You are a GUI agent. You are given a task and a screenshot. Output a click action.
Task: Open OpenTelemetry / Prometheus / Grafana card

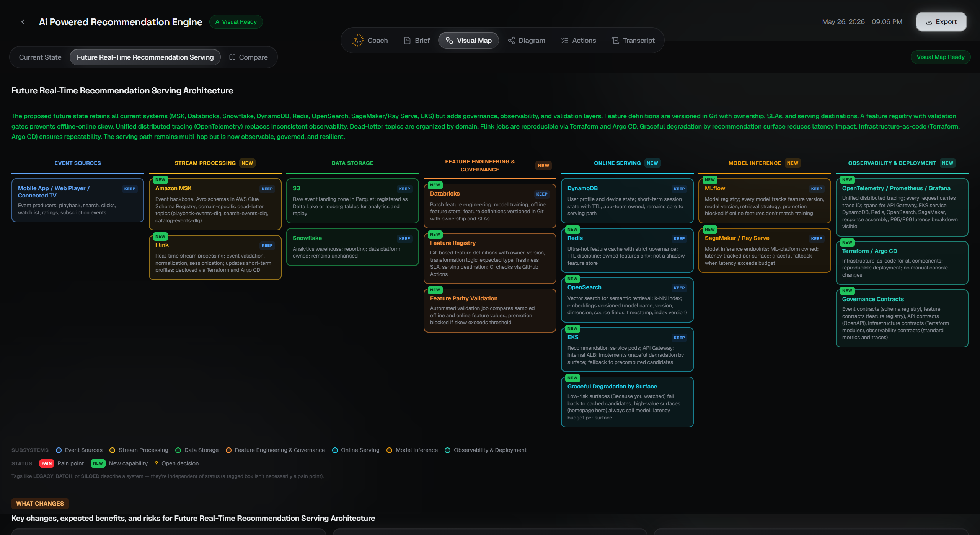tap(902, 207)
